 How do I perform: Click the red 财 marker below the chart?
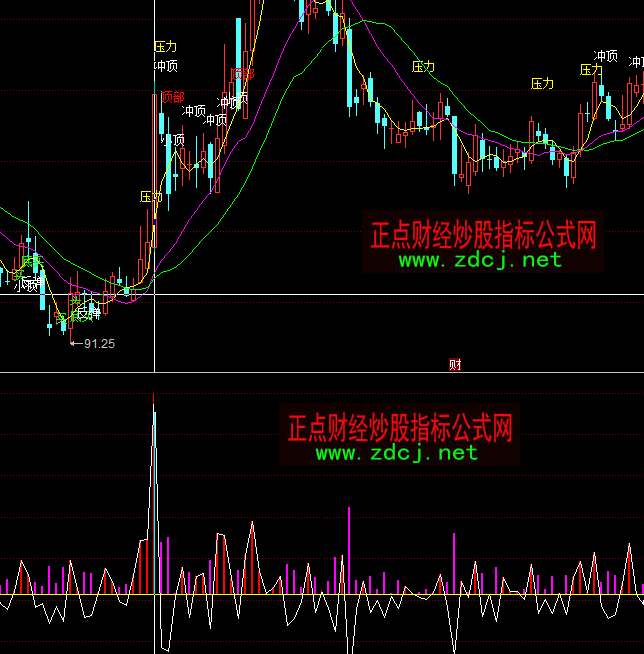(454, 364)
